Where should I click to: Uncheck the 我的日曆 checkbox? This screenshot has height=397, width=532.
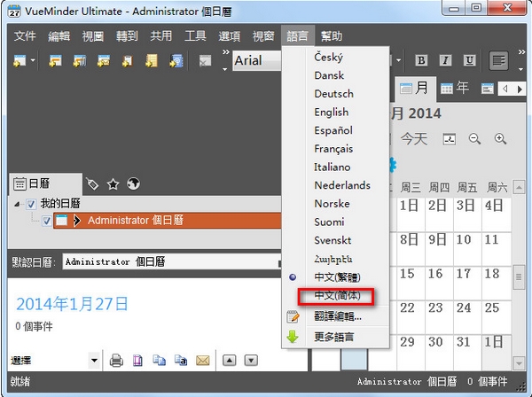(31, 204)
